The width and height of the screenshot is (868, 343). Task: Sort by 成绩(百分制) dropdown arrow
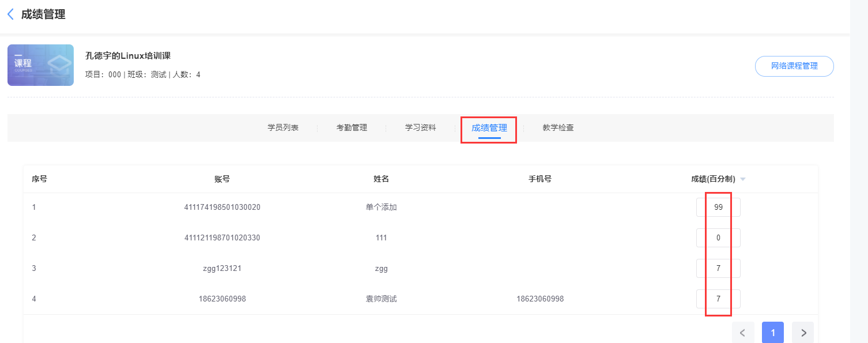[743, 179]
